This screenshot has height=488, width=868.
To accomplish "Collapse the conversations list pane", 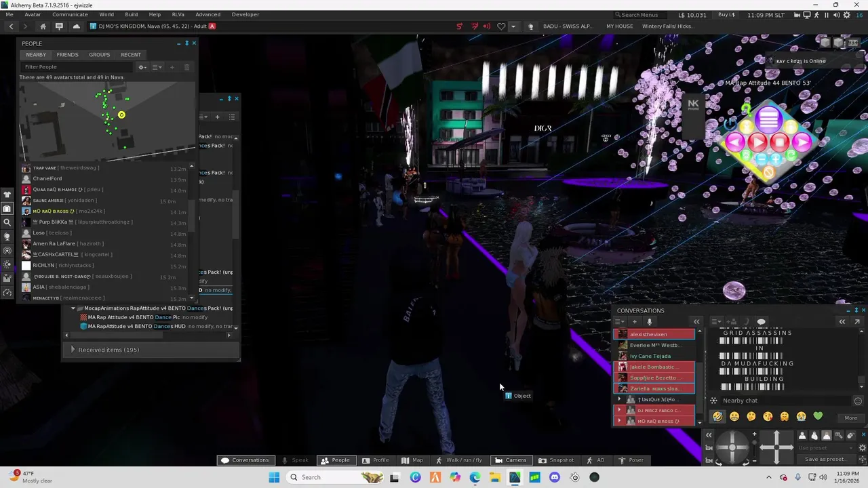I will (x=696, y=322).
